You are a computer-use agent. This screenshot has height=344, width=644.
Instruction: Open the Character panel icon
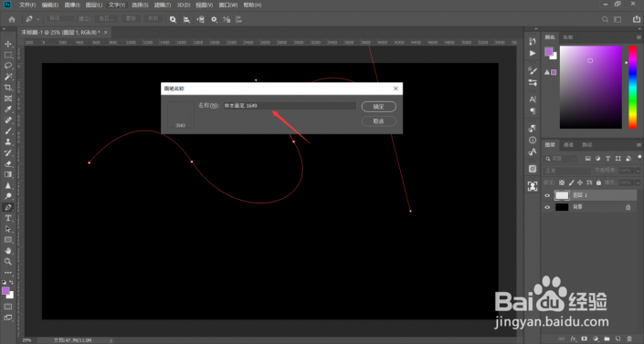click(x=533, y=99)
